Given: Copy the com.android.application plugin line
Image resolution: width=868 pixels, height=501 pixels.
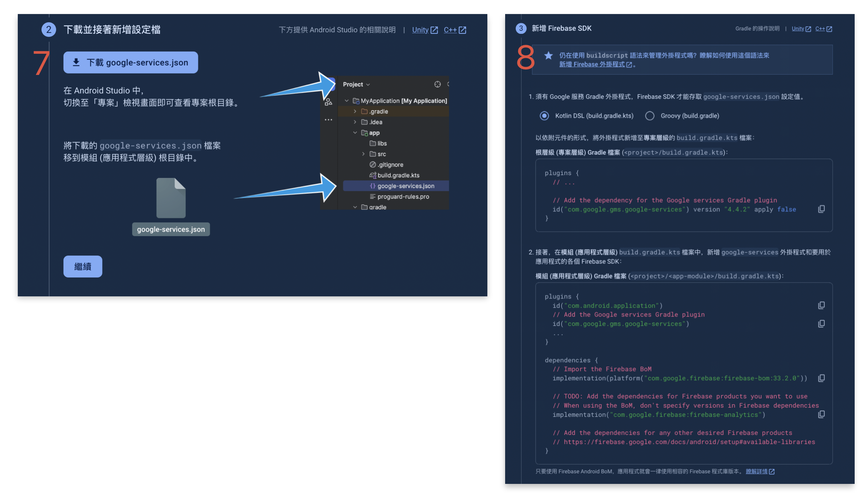Looking at the screenshot, I should 821,305.
